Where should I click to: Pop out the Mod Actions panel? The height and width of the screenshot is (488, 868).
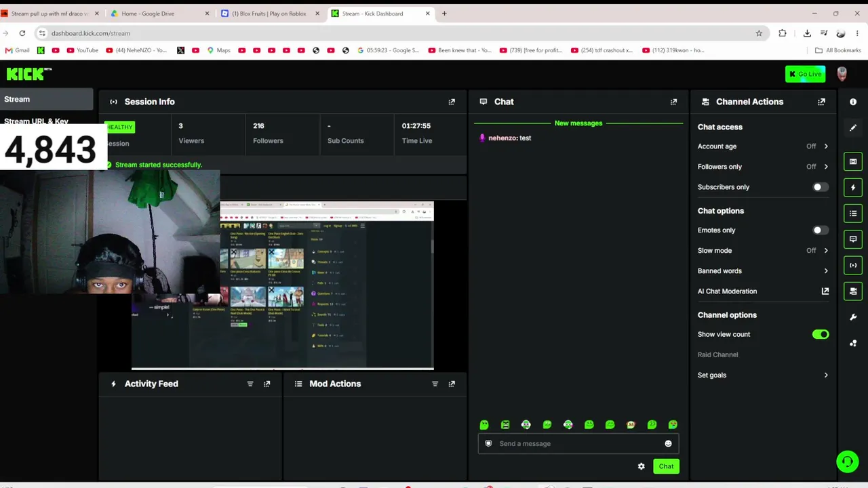(452, 384)
